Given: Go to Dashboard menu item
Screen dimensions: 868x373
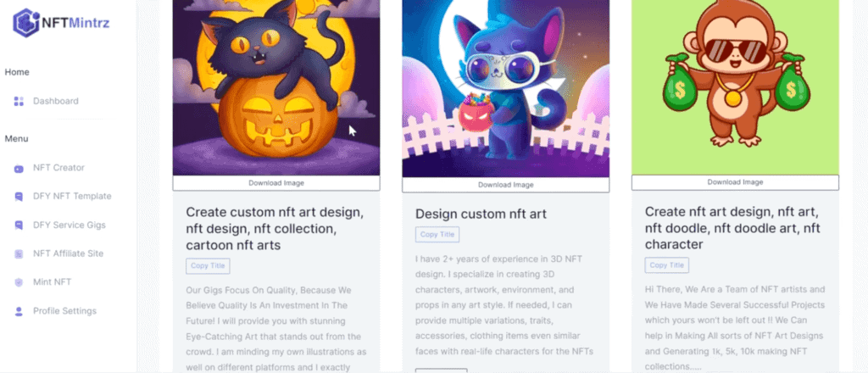Looking at the screenshot, I should point(55,101).
